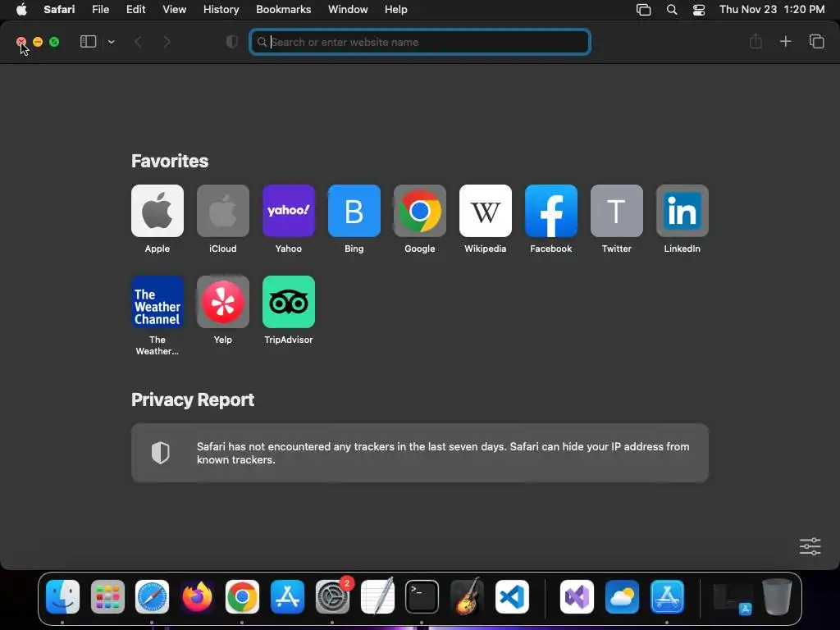The image size is (840, 630).
Task: Open the Safari menu
Action: coord(59,10)
